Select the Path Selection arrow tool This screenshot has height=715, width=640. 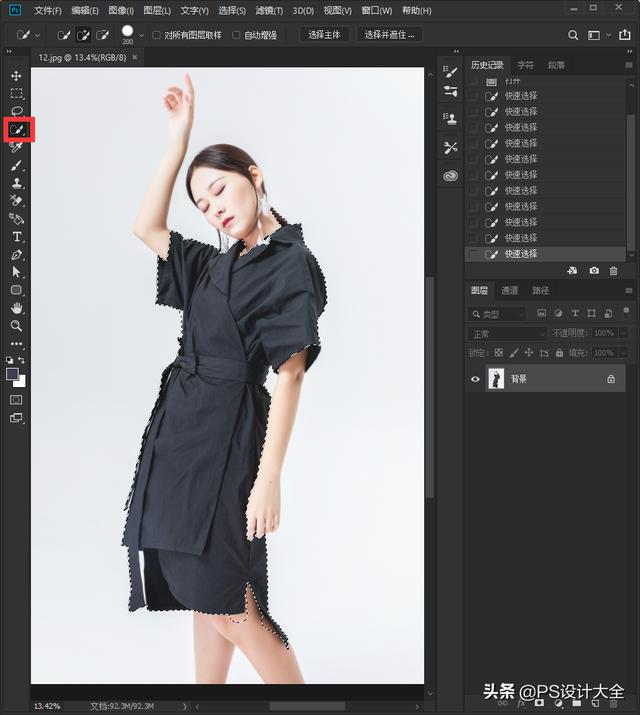pos(16,272)
